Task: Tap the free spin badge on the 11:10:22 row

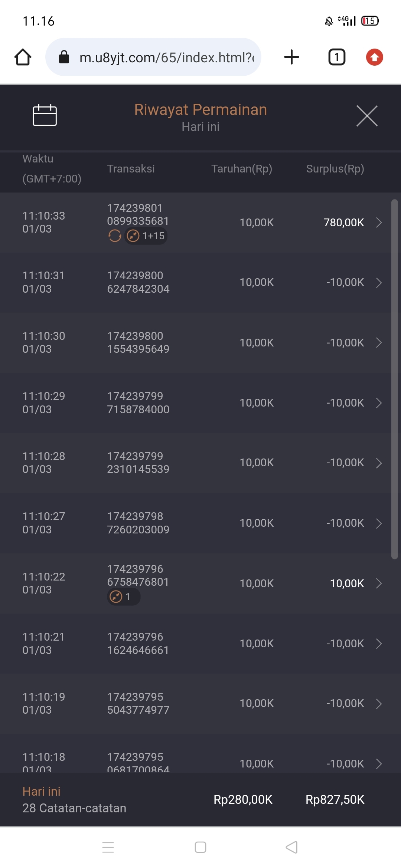Action: [x=123, y=597]
